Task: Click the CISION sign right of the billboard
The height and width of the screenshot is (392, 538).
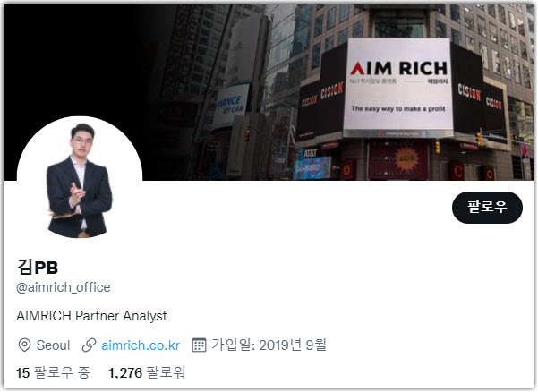Action: click(x=469, y=92)
